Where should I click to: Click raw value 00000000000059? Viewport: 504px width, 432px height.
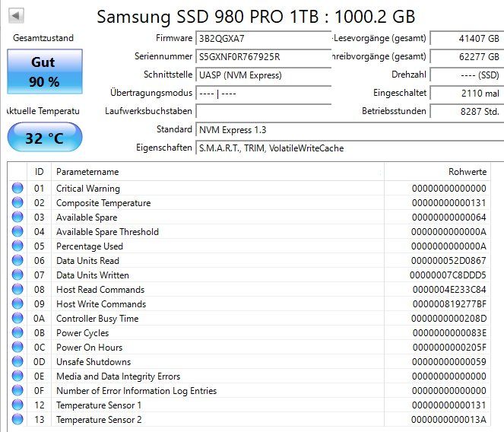[x=449, y=362]
